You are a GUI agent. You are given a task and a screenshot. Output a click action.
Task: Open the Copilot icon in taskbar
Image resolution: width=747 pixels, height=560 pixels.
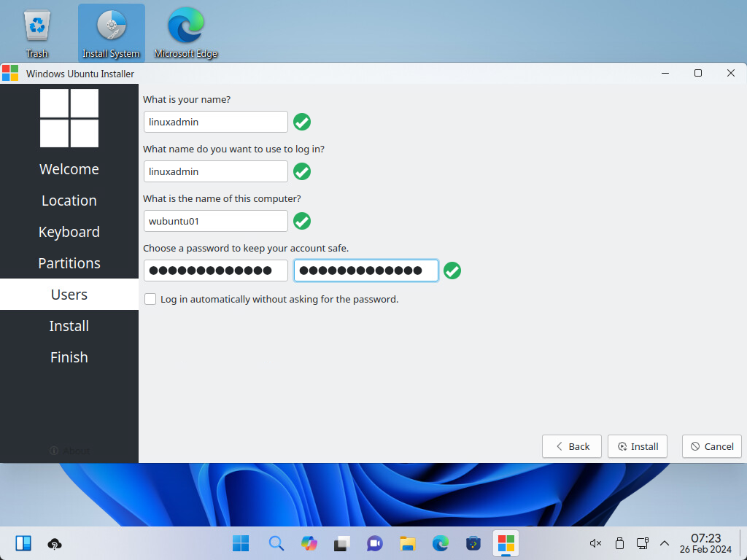[x=309, y=543]
